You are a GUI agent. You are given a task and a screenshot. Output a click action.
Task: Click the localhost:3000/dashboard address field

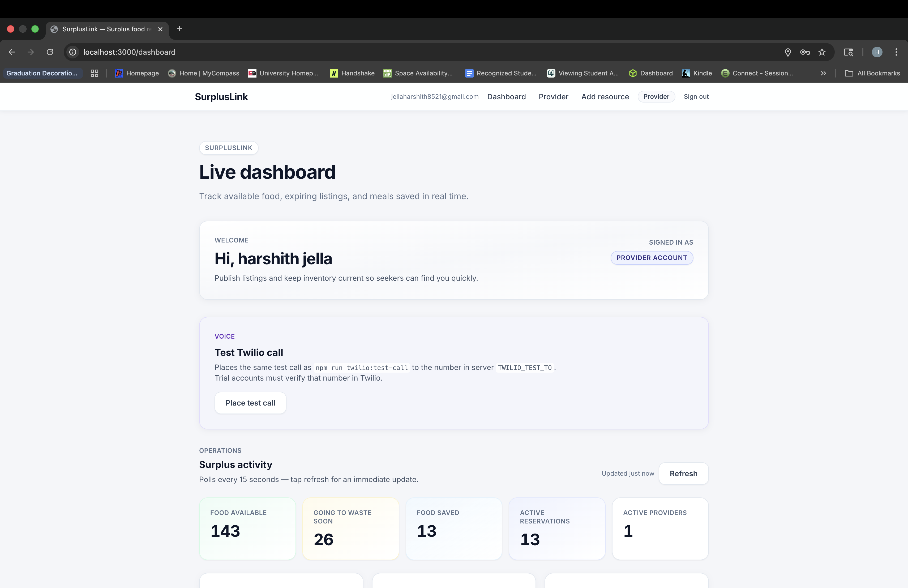pyautogui.click(x=129, y=52)
